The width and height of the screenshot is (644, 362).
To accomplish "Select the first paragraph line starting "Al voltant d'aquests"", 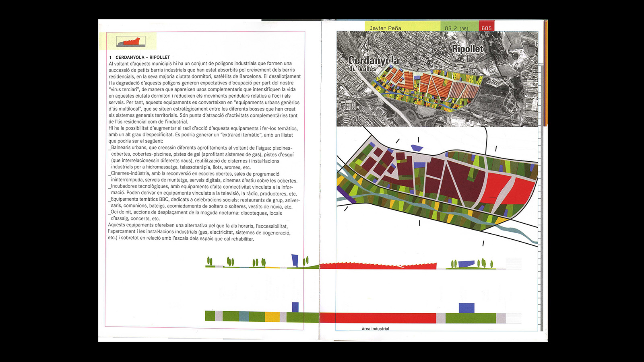I will 200,63.
